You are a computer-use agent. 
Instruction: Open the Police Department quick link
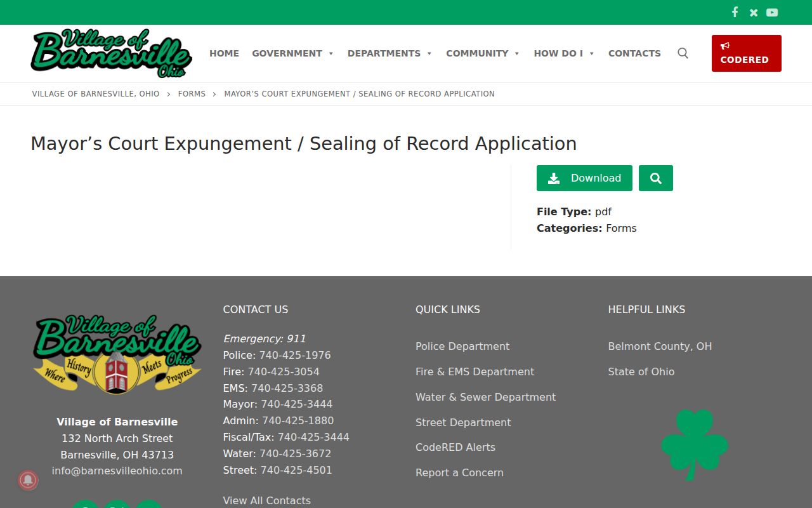[x=462, y=346]
